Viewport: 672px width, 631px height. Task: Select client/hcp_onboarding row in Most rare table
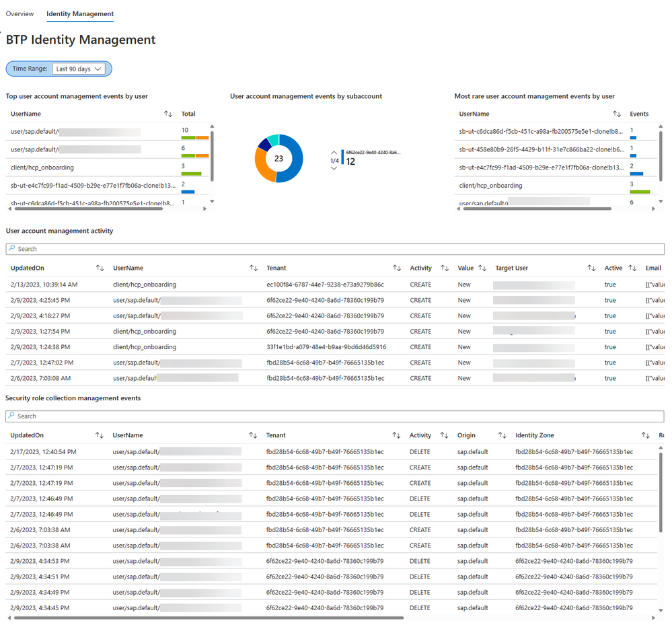pyautogui.click(x=556, y=186)
